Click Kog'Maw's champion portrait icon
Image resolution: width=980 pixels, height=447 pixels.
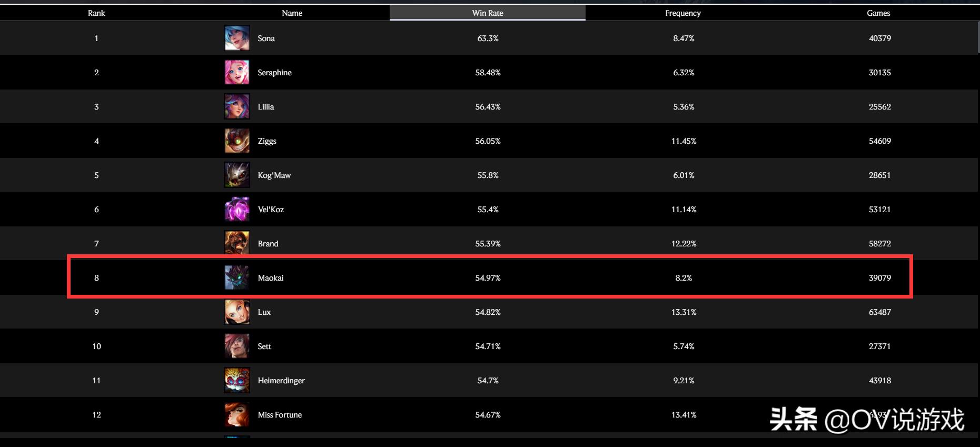[x=237, y=175]
